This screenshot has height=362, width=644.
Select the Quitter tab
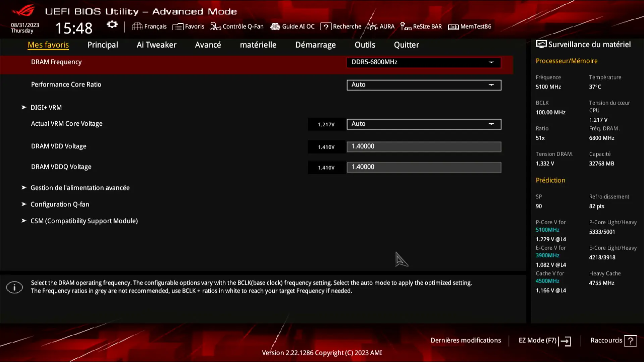point(406,45)
